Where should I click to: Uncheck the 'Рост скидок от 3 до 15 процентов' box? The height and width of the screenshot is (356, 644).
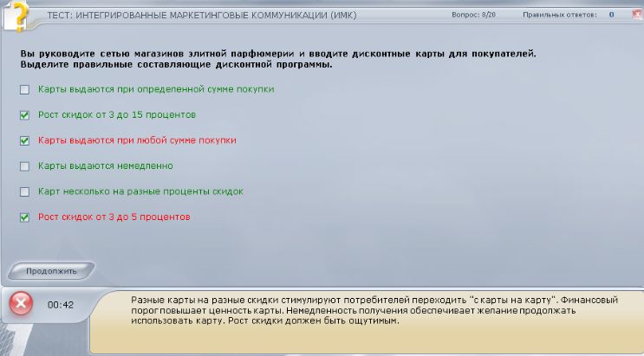pos(25,114)
